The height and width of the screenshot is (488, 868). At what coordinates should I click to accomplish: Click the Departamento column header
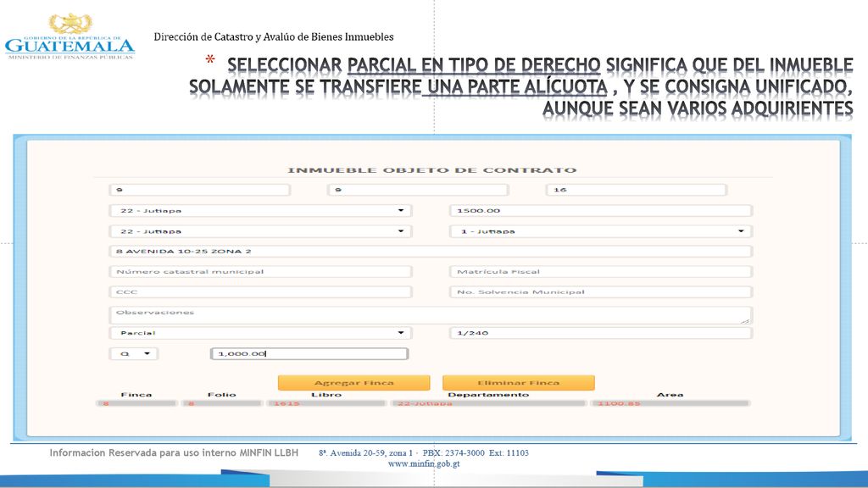(488, 395)
